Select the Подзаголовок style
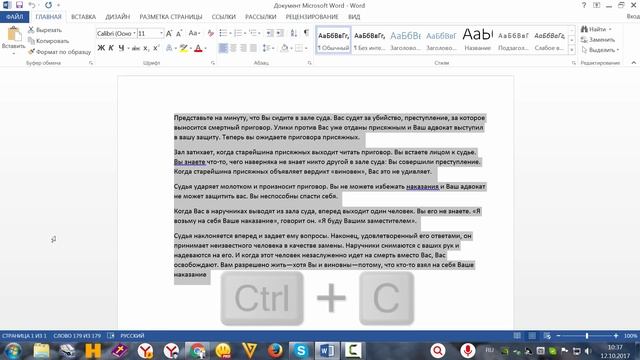 513,40
